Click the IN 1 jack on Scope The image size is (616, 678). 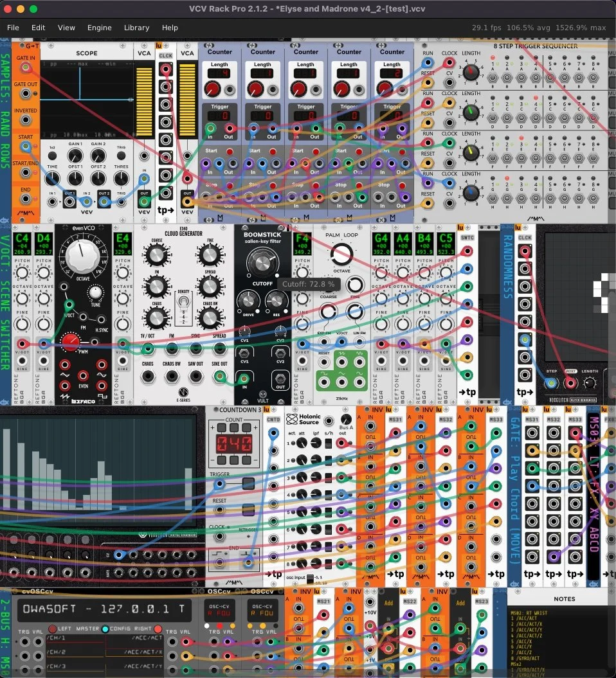tap(52, 202)
